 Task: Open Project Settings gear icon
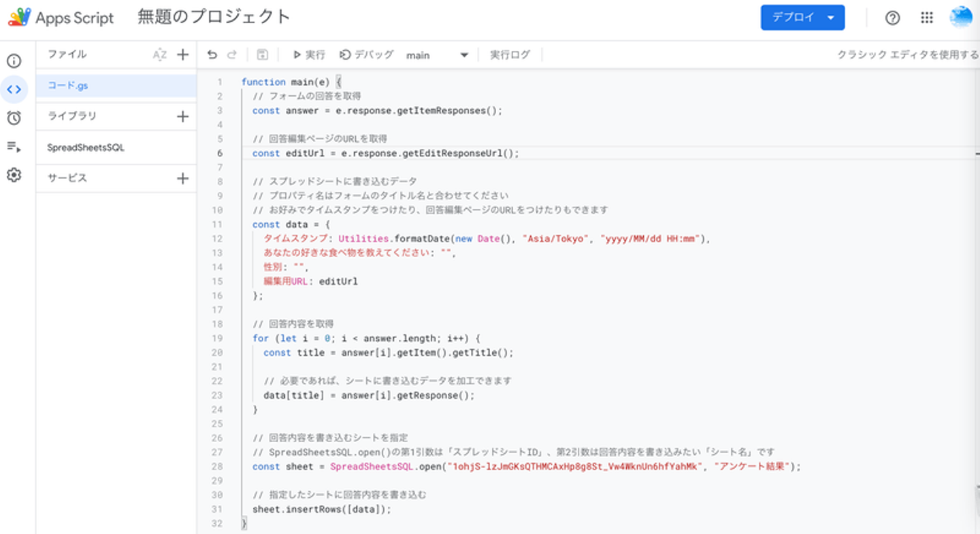click(14, 176)
